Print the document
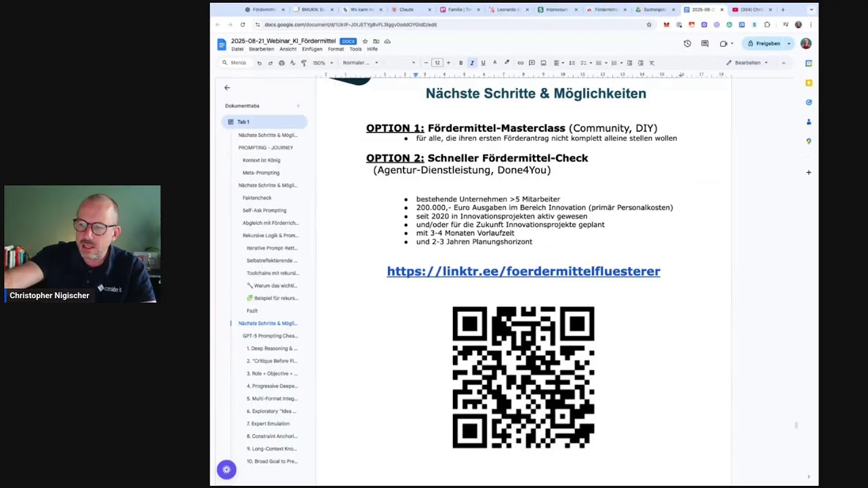868x488 pixels. (281, 63)
